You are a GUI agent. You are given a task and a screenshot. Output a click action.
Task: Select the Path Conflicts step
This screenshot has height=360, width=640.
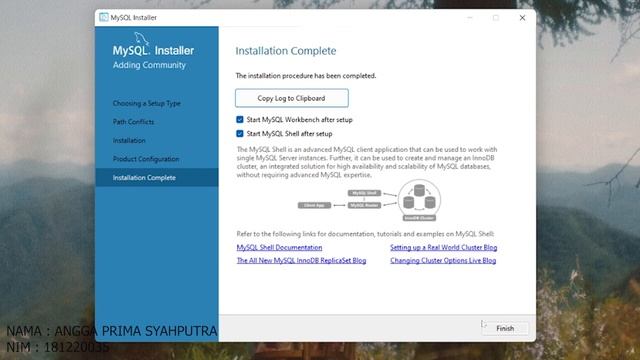tap(133, 122)
